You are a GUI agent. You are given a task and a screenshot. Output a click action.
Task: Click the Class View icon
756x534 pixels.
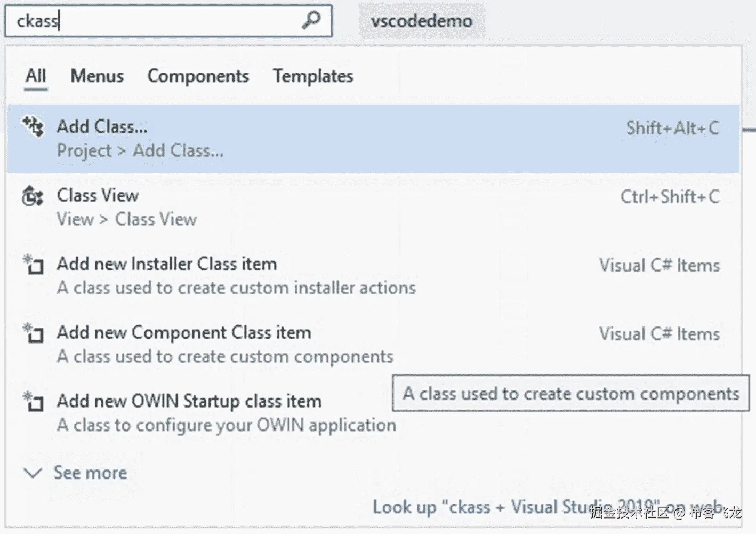33,196
